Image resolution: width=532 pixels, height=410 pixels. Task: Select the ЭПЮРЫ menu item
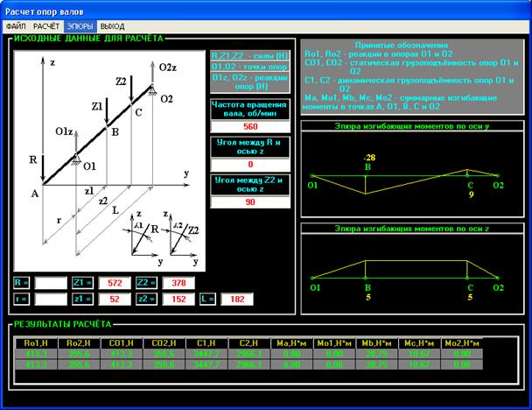80,26
